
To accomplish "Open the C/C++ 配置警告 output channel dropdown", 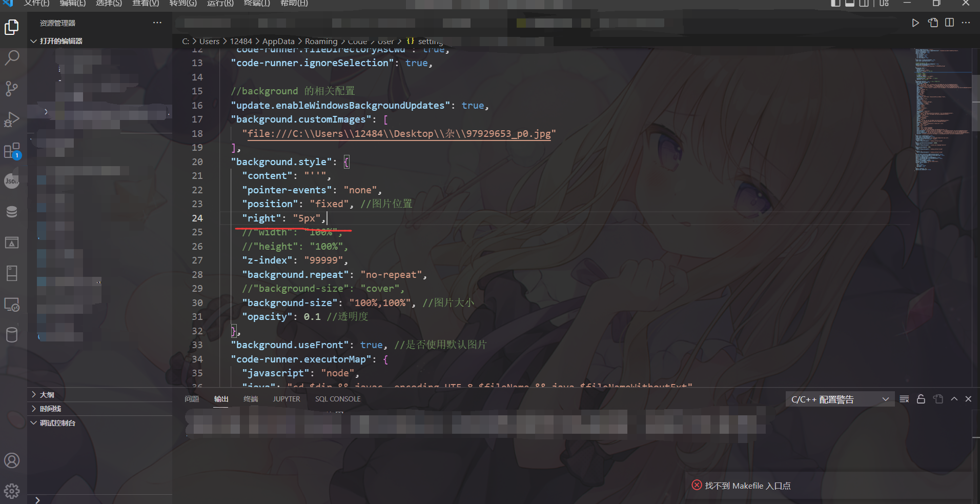I will point(840,399).
